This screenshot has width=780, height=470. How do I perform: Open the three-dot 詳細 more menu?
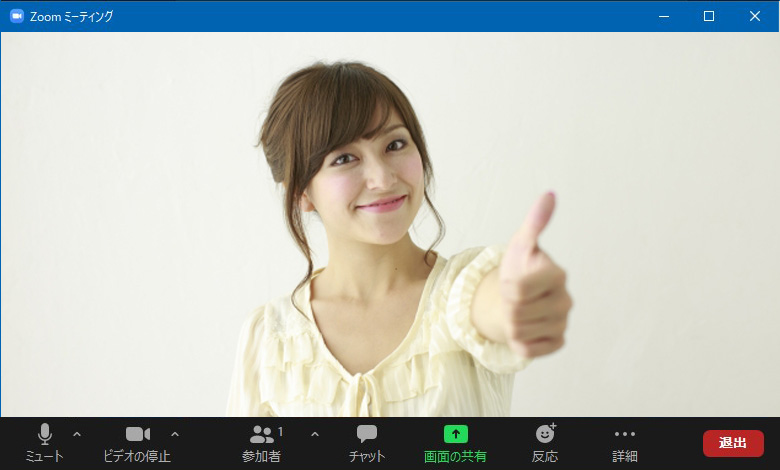pyautogui.click(x=625, y=434)
